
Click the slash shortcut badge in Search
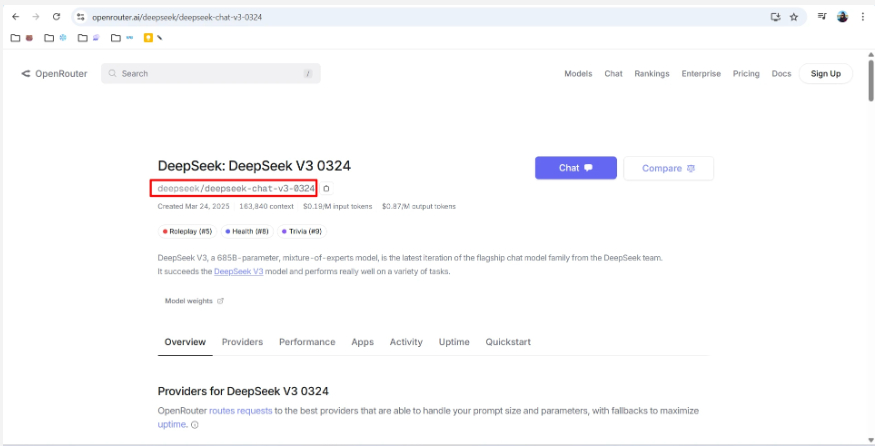pyautogui.click(x=307, y=74)
